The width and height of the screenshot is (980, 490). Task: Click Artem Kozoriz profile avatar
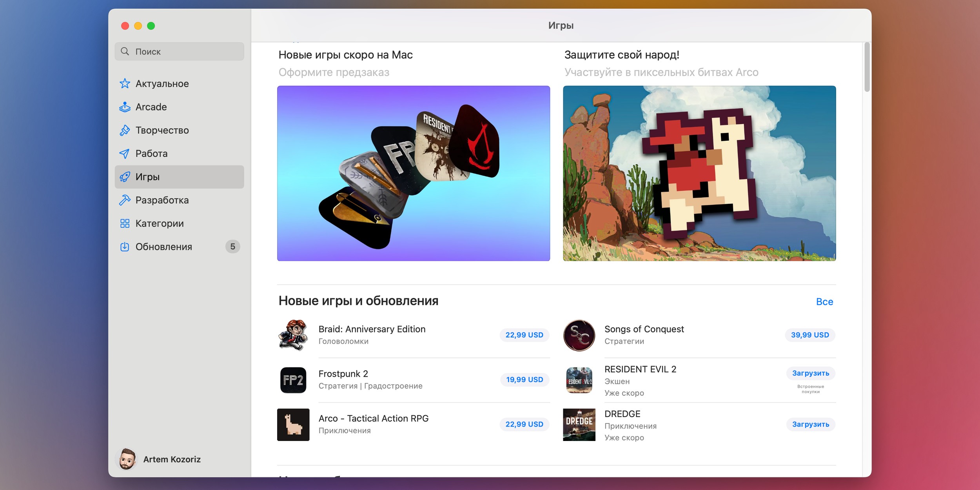pos(127,459)
